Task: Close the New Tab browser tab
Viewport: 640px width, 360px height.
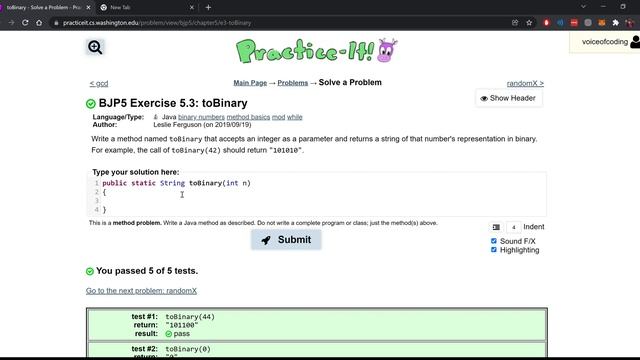Action: 192,7
